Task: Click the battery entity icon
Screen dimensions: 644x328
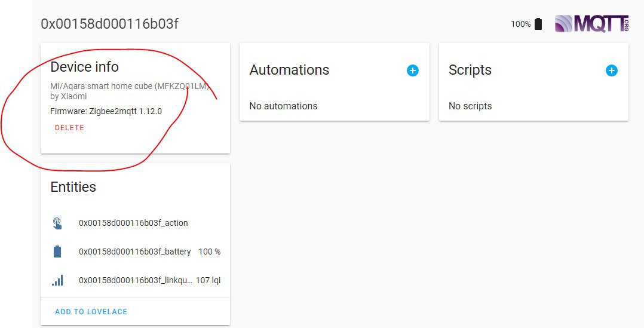Action: (57, 252)
